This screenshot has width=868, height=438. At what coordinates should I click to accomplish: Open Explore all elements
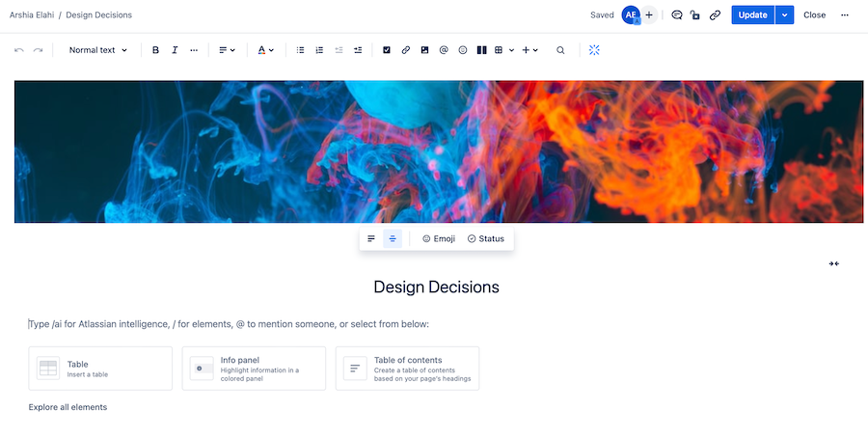click(68, 407)
